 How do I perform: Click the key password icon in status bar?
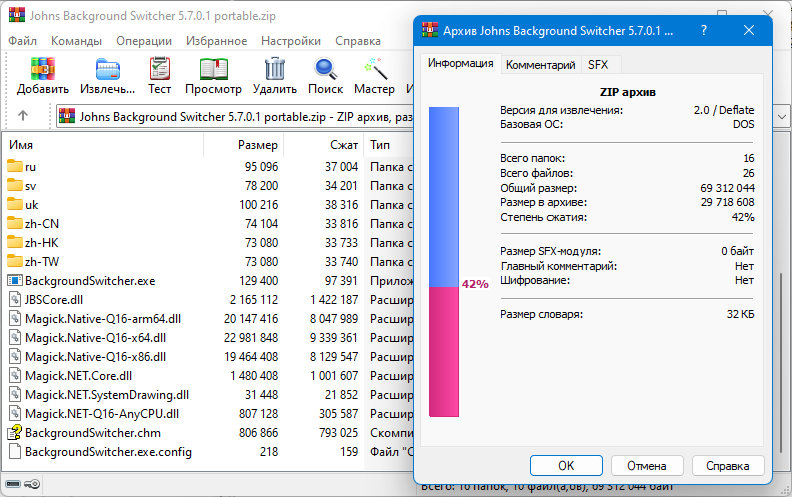click(32, 484)
